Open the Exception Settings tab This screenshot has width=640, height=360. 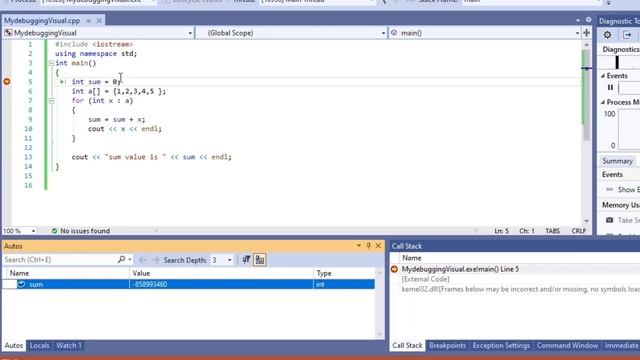(501, 346)
